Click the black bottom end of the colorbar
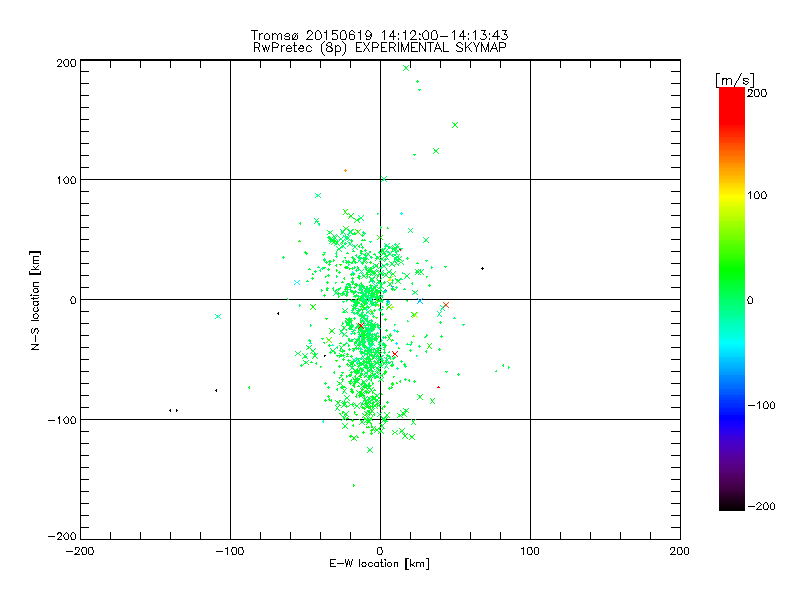 click(x=731, y=503)
